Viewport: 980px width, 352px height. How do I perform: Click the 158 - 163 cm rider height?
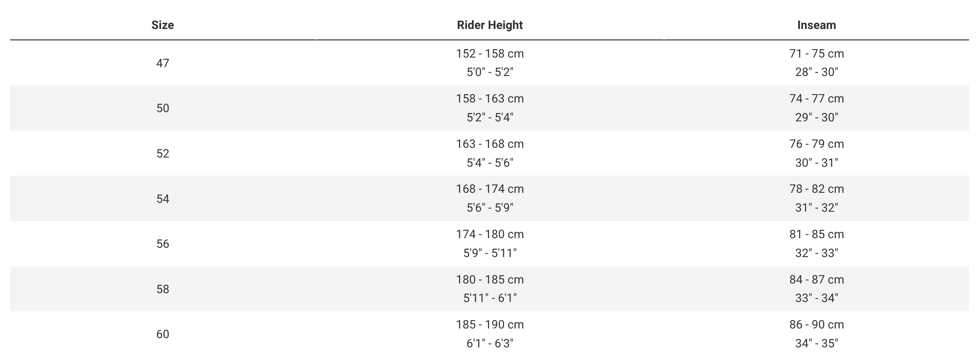[490, 99]
